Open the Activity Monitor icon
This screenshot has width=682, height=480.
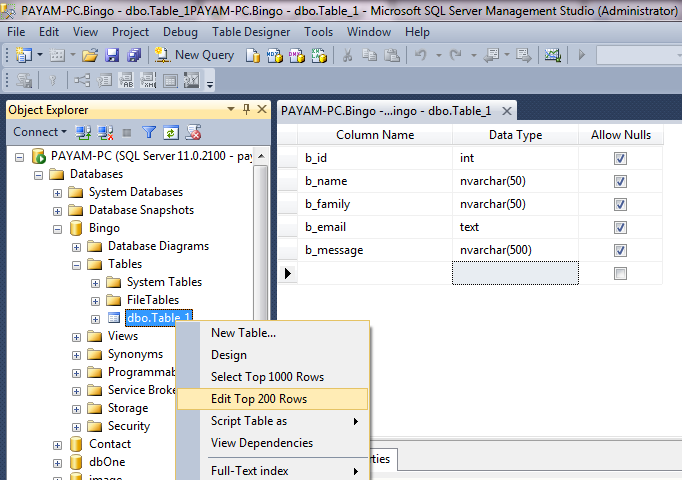(552, 55)
